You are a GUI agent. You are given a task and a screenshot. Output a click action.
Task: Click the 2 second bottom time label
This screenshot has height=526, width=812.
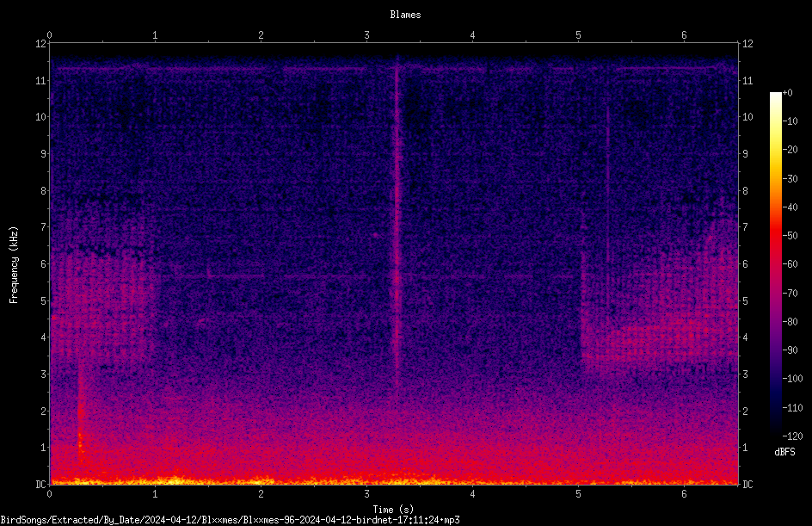261,494
